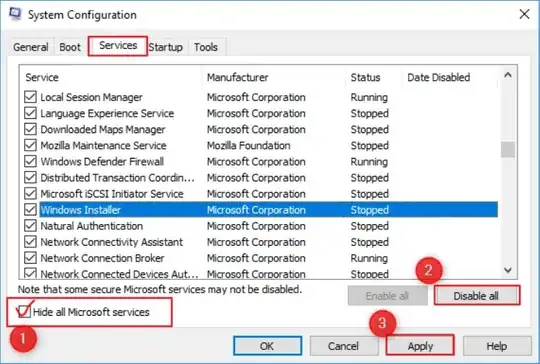
Task: Uncheck the Windows Installer service checkbox
Action: point(30,209)
